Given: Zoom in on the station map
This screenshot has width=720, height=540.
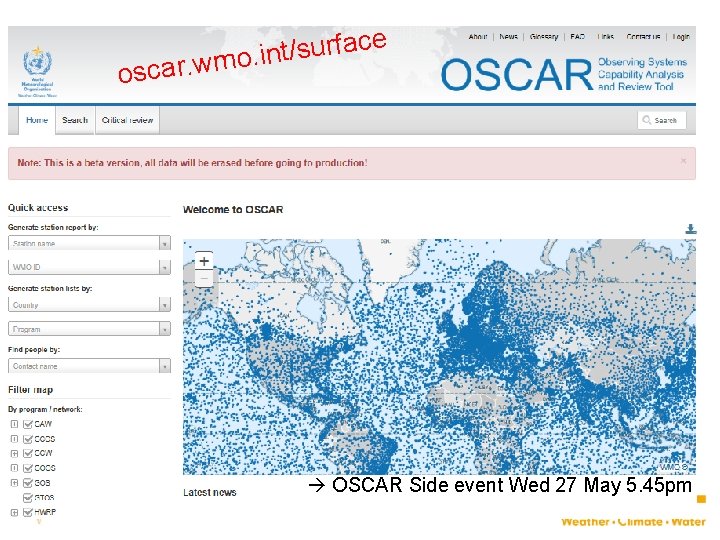Looking at the screenshot, I should click(x=204, y=261).
